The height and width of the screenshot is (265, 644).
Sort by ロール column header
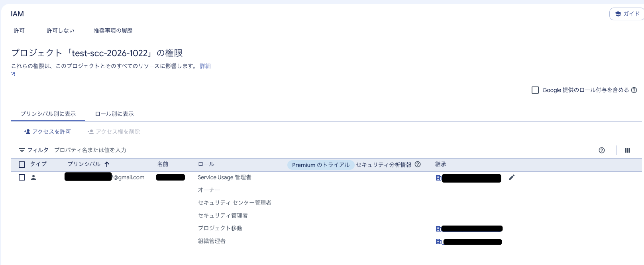coord(206,164)
